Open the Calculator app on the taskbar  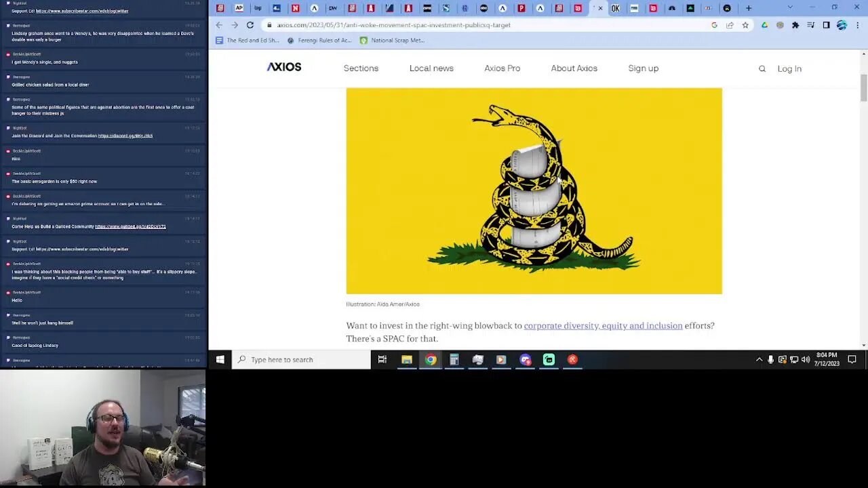pyautogui.click(x=454, y=360)
